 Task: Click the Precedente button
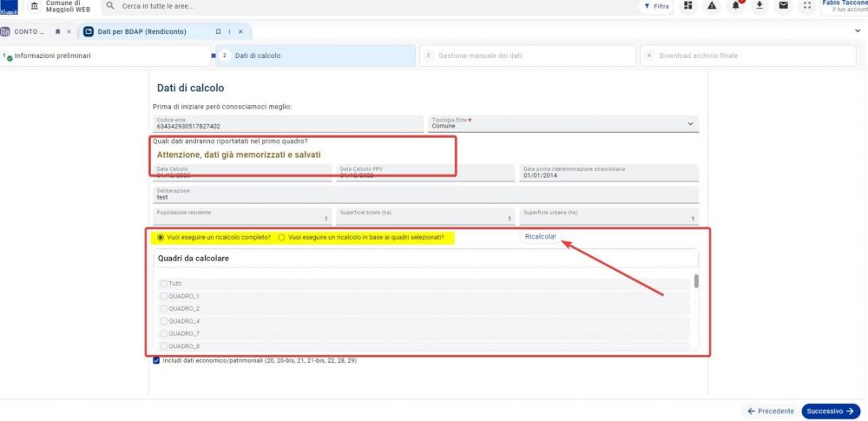770,411
